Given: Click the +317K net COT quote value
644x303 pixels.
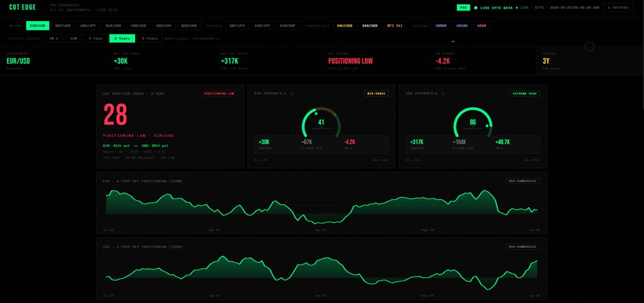Looking at the screenshot, I should pyautogui.click(x=229, y=61).
